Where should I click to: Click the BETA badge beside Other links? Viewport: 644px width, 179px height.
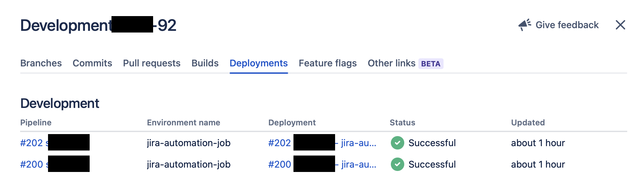[431, 64]
